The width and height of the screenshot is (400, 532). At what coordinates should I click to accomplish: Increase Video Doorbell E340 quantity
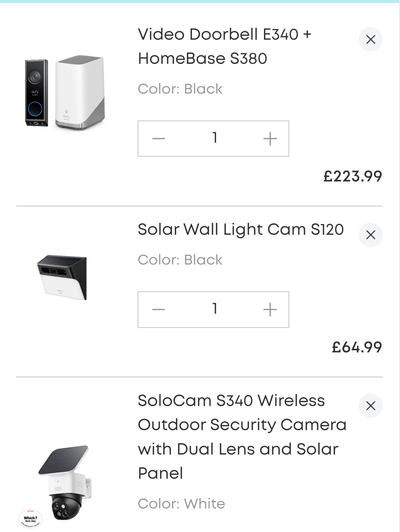pos(270,139)
